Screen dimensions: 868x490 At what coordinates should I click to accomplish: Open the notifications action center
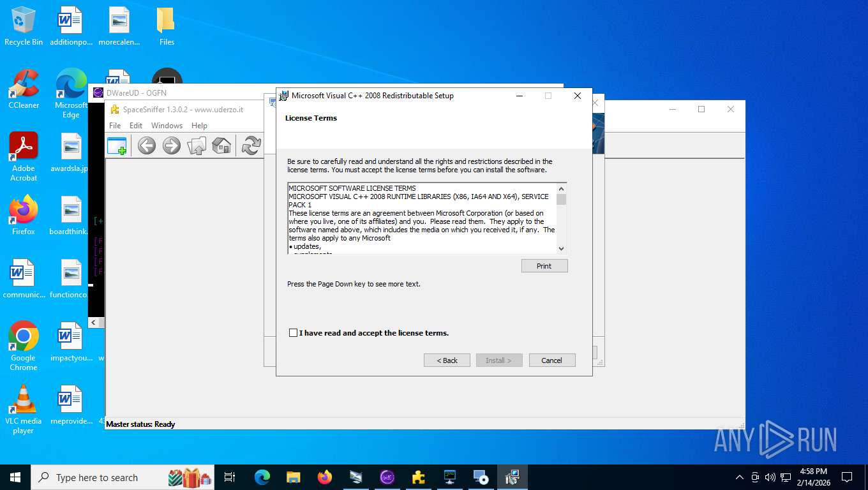847,477
